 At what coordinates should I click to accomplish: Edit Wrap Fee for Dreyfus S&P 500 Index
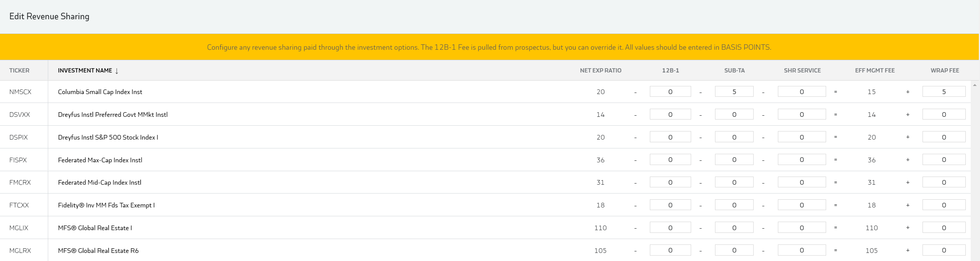[944, 137]
